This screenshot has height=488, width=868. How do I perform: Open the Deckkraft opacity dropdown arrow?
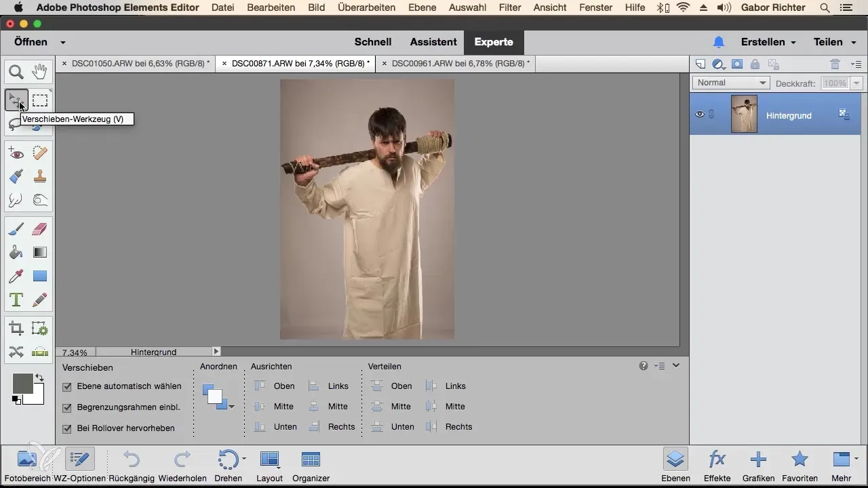pos(856,83)
